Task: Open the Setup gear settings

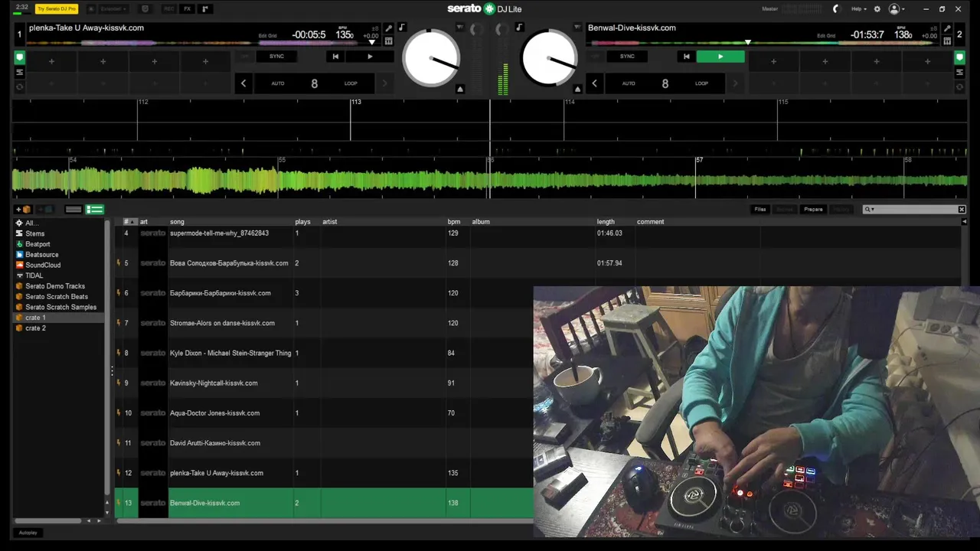Action: (x=877, y=9)
